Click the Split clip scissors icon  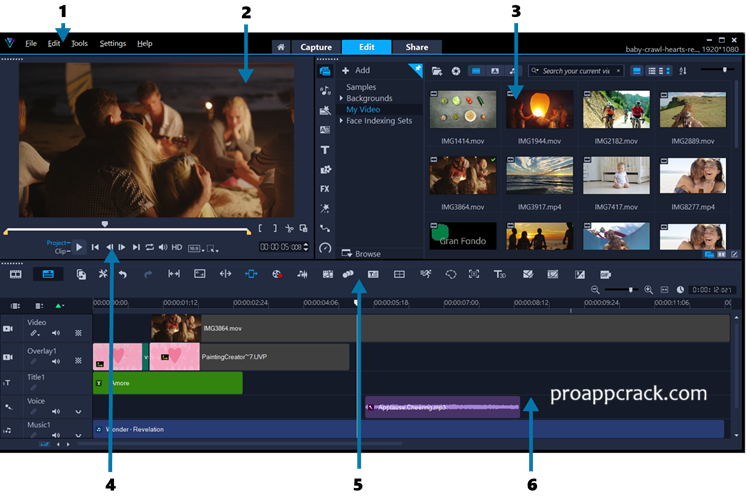(289, 229)
